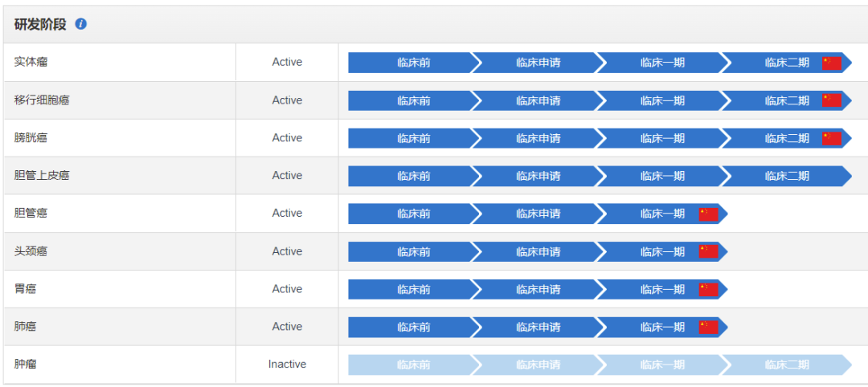Select the 头颈癌 indication name
This screenshot has height=387, width=868.
31,251
